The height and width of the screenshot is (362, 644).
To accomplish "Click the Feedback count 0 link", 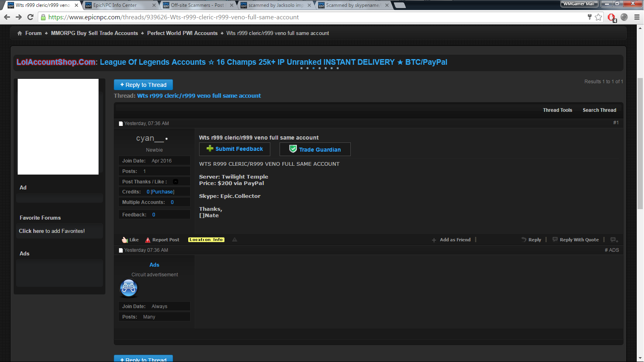I will click(x=154, y=215).
